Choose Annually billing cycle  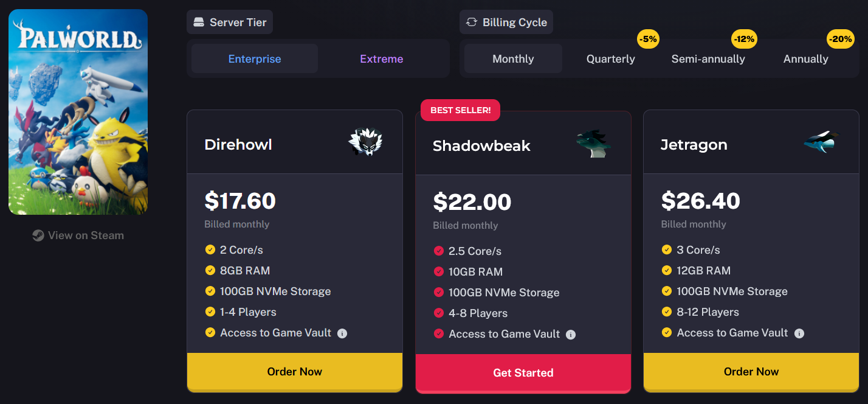pos(806,59)
